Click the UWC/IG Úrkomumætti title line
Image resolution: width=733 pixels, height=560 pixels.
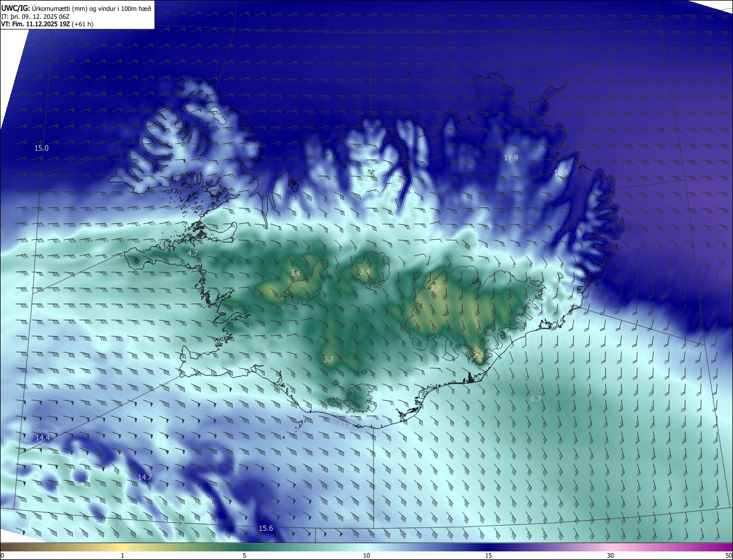coord(77,7)
